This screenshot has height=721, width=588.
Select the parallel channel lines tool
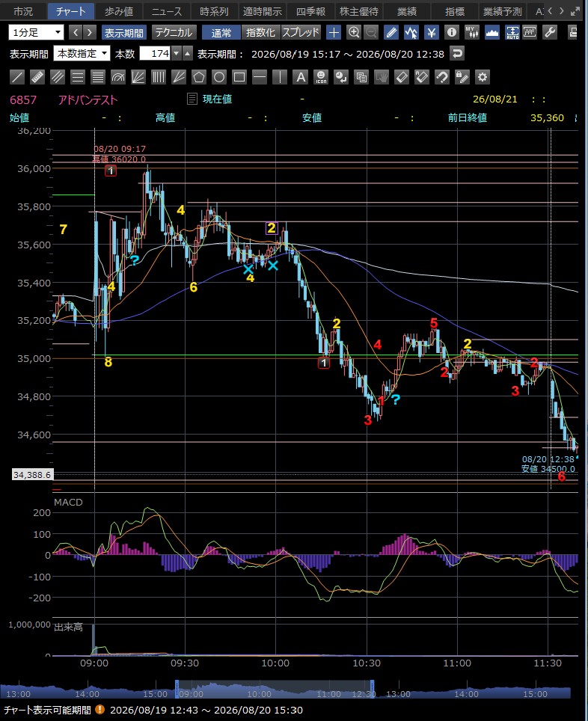pyautogui.click(x=58, y=77)
